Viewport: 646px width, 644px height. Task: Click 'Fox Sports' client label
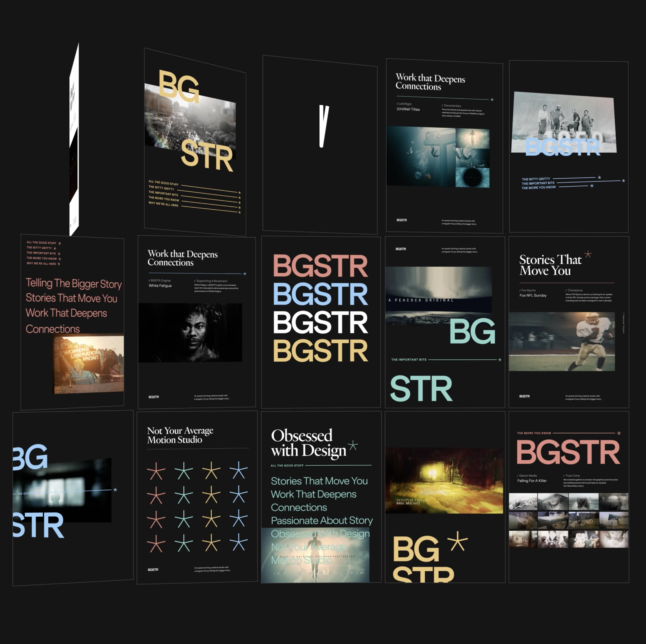pos(528,290)
